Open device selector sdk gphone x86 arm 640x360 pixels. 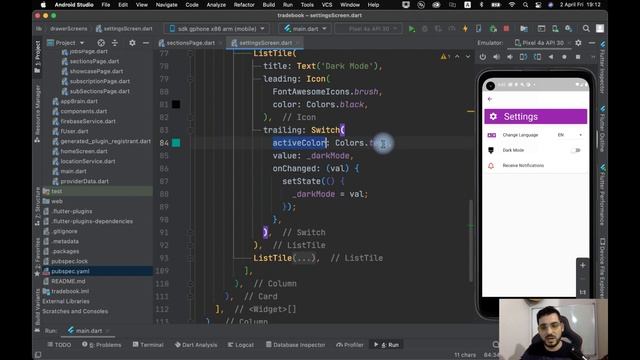pyautogui.click(x=217, y=29)
